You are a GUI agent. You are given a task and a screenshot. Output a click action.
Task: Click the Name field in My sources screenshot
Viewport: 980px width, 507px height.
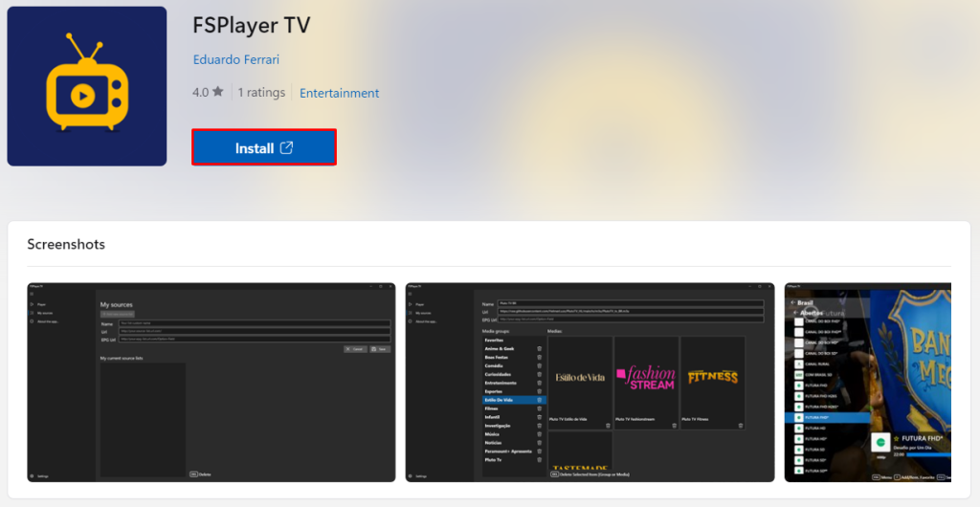click(x=254, y=324)
